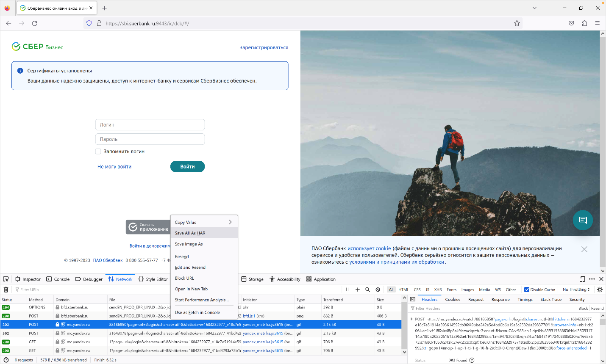Screen dimensions: 606x364
Task: Click the Пароль input field
Action: pos(150,139)
